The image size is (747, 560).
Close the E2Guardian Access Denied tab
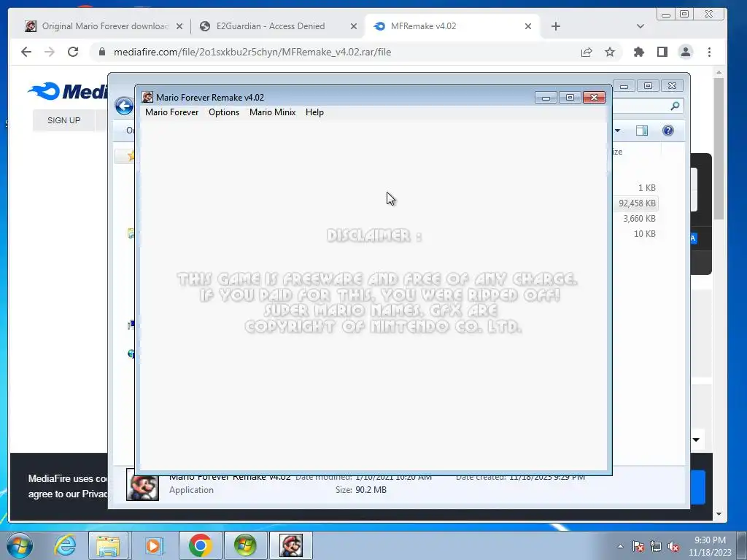354,27
